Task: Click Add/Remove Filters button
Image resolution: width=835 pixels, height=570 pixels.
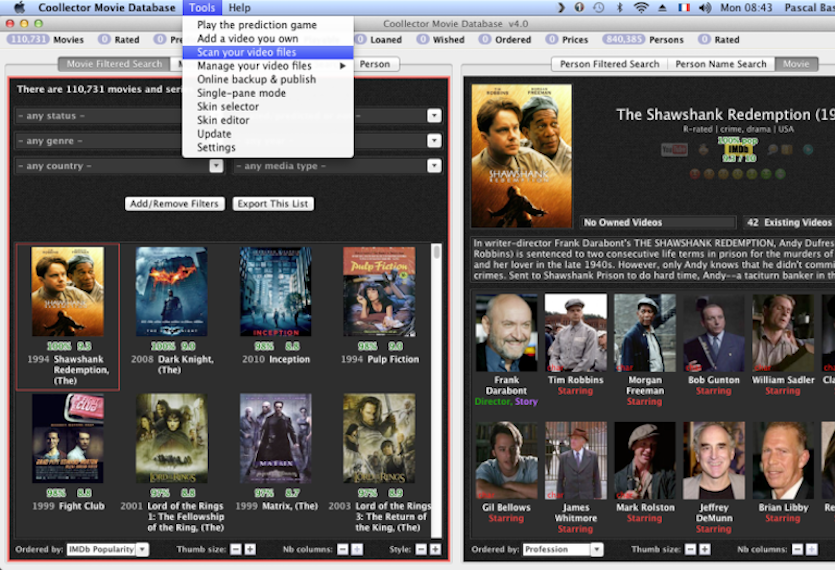Action: 175,203
